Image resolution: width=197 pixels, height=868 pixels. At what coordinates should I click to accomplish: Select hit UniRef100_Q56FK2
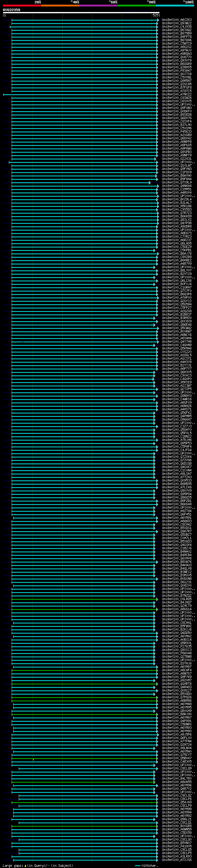pos(177,413)
